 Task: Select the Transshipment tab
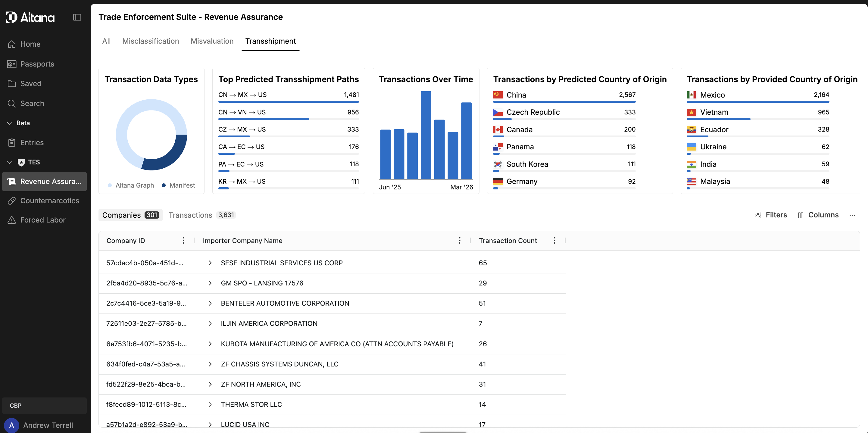(270, 41)
